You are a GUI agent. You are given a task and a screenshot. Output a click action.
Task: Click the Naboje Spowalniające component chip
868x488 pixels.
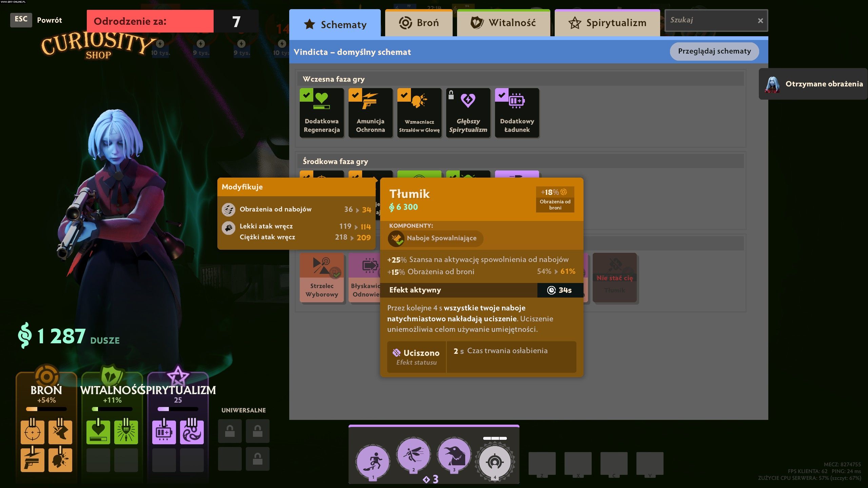coord(435,238)
